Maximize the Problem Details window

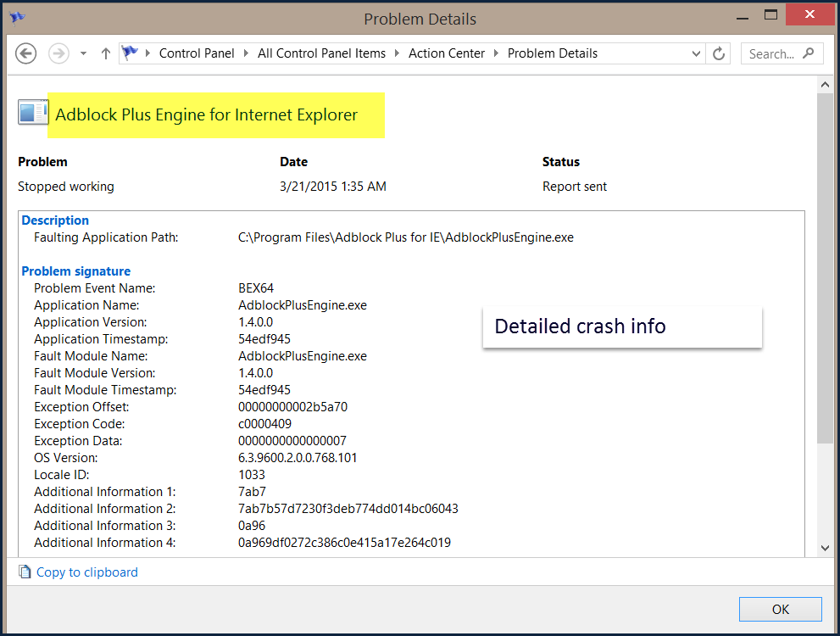pos(770,15)
